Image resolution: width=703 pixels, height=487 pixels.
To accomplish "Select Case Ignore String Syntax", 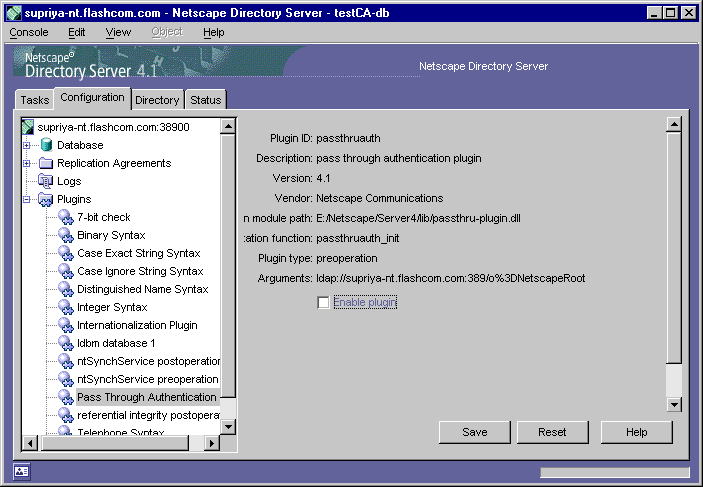I will click(140, 271).
